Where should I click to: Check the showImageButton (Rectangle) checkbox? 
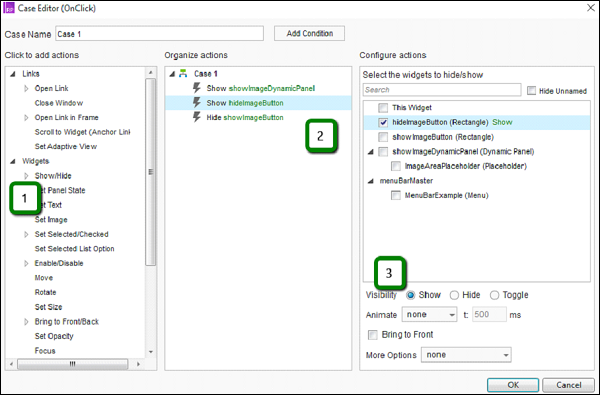[x=383, y=137]
